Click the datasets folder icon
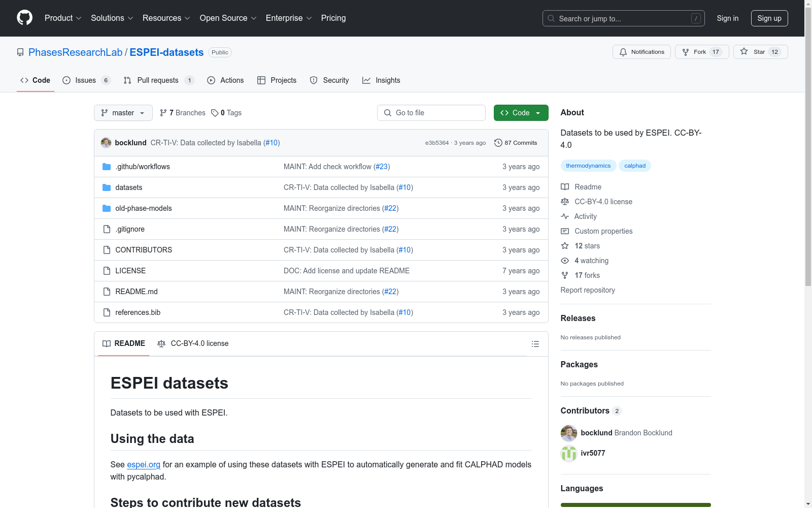This screenshot has height=508, width=812. point(107,187)
